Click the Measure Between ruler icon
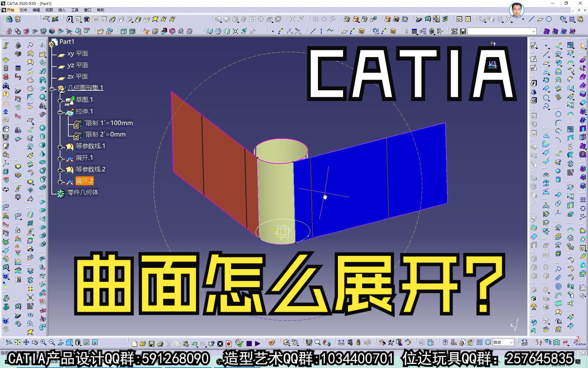588x368 pixels. coord(341,343)
